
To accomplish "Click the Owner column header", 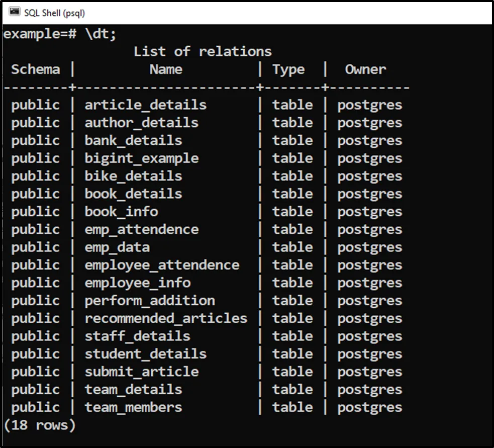I will click(365, 69).
